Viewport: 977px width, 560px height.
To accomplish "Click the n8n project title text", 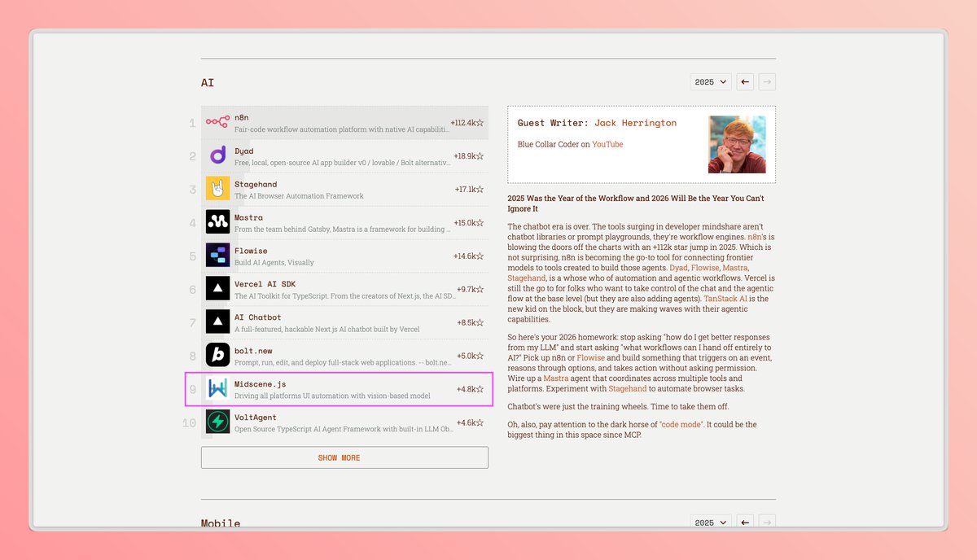I will coord(241,118).
